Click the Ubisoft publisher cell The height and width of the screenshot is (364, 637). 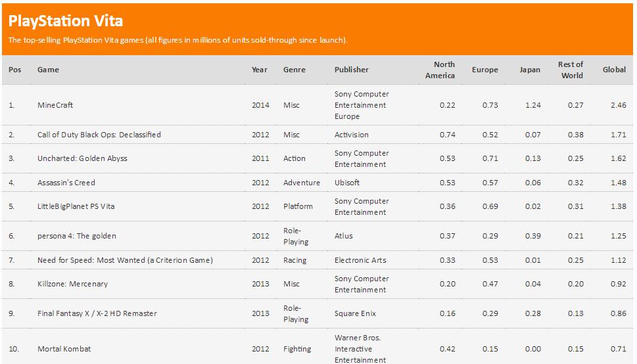coord(347,183)
